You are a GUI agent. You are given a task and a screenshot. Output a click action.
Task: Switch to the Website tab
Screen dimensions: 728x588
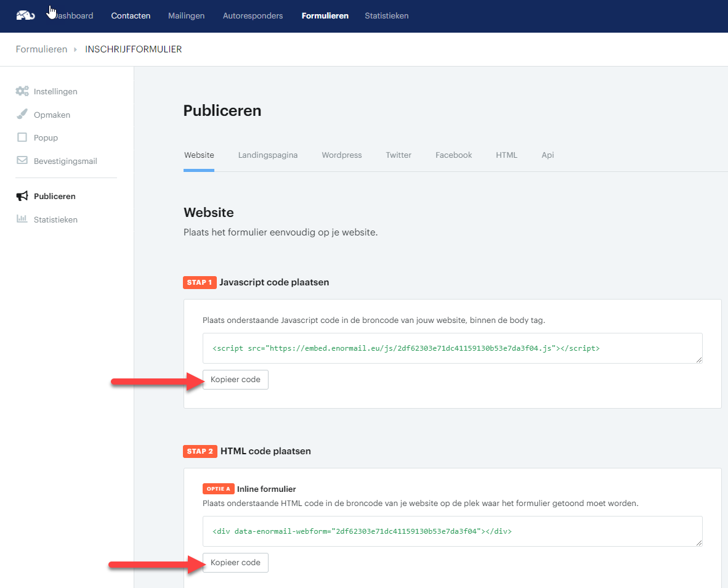199,155
